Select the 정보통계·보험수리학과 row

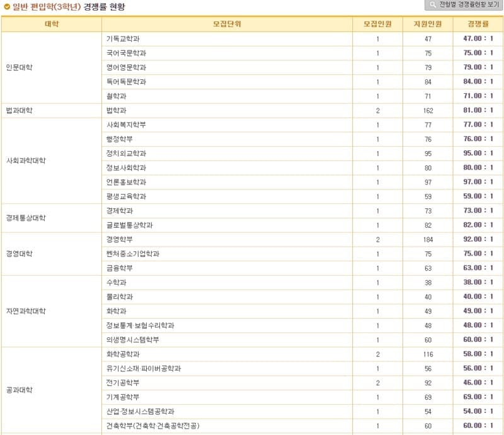point(302,325)
